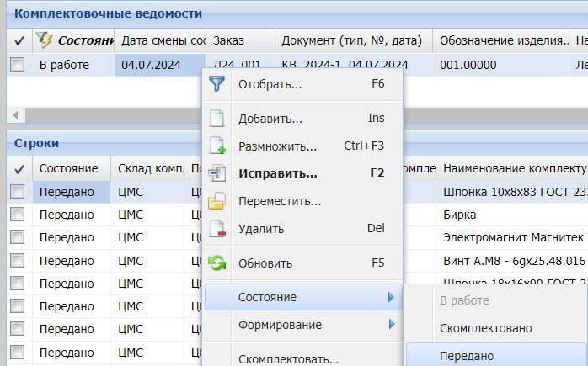Tick the checkbox for the В работе row

pos(17,65)
